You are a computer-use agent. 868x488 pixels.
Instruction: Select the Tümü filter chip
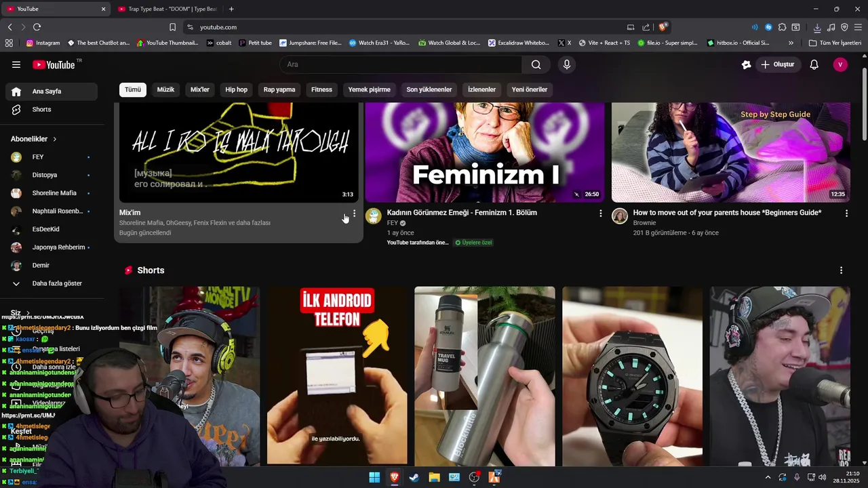point(133,89)
